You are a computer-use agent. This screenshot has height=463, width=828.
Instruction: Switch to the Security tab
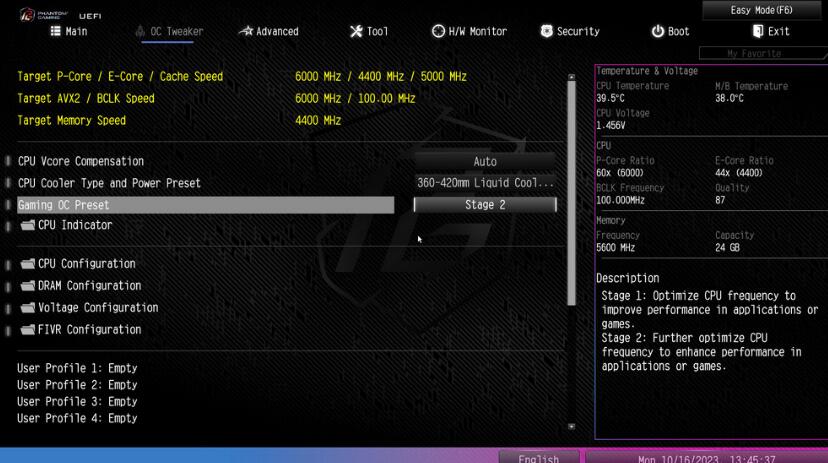point(570,32)
